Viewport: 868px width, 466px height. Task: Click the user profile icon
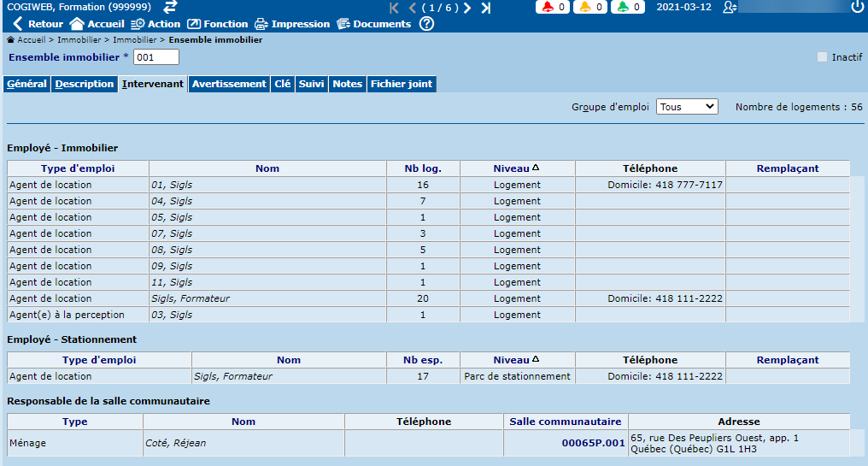729,7
